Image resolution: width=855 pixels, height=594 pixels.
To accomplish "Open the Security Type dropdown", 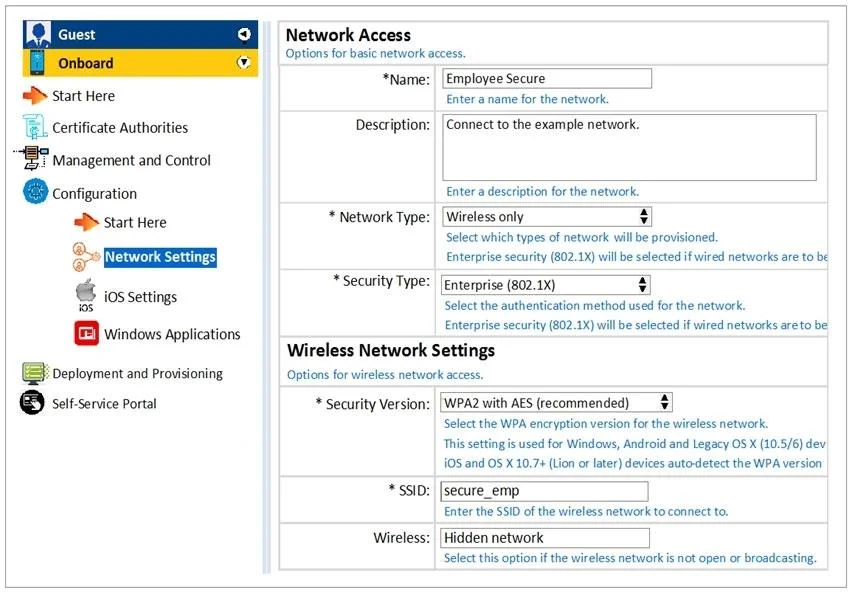I will click(545, 285).
